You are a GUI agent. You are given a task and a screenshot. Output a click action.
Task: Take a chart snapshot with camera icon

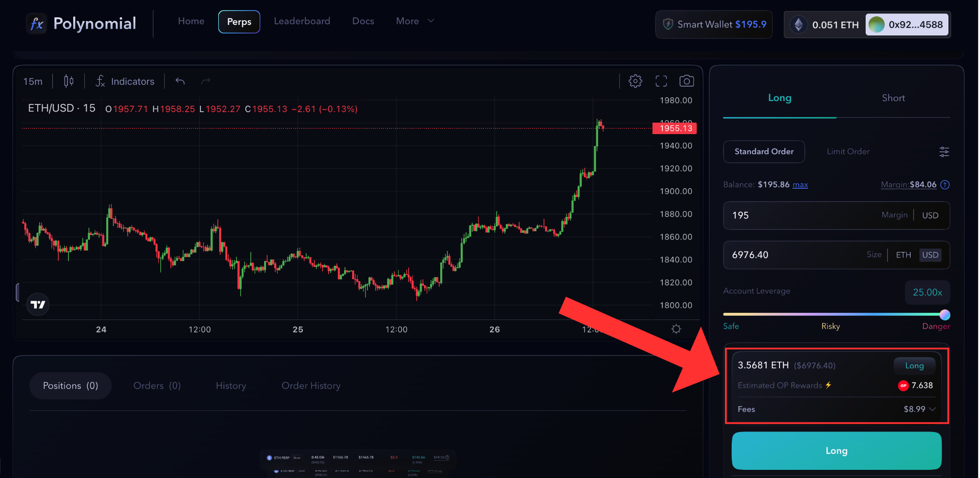(x=687, y=81)
